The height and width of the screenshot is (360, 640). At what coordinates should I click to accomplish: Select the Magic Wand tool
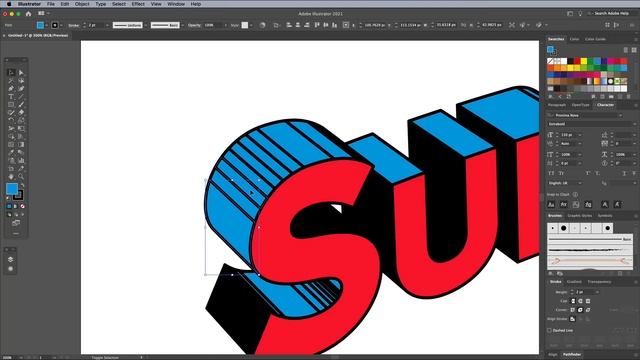(x=11, y=81)
